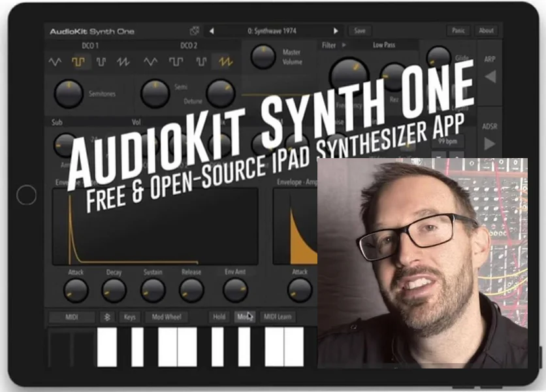Open the Low Pass filter selector
Image resolution: width=546 pixels, height=392 pixels.
[x=384, y=45]
